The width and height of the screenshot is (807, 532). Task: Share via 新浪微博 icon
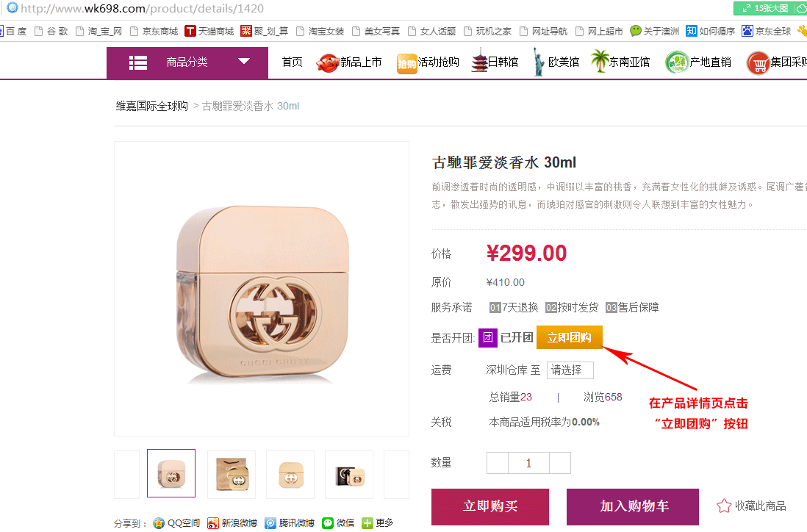[212, 523]
